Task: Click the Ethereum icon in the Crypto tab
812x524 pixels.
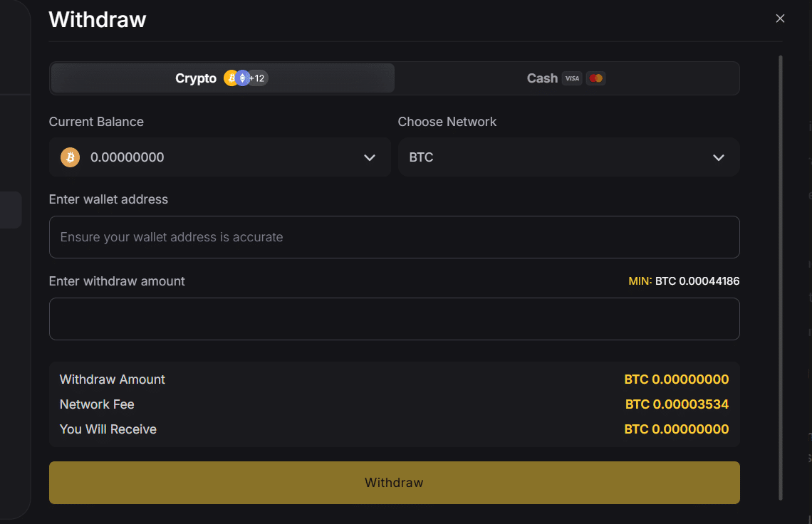Action: (241, 78)
